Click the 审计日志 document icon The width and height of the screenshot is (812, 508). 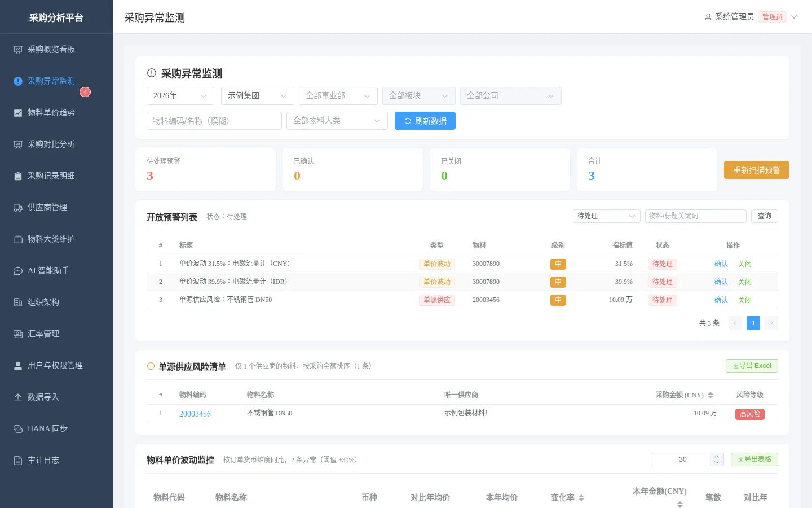18,461
